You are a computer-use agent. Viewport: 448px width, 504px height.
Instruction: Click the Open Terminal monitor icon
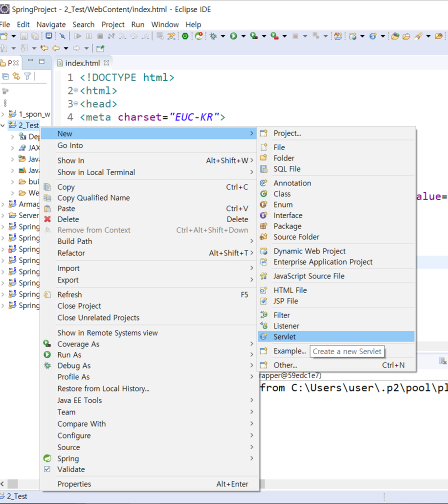point(49,36)
